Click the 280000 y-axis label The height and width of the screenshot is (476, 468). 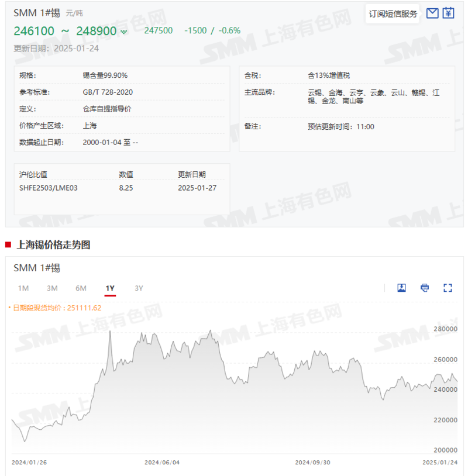445,329
